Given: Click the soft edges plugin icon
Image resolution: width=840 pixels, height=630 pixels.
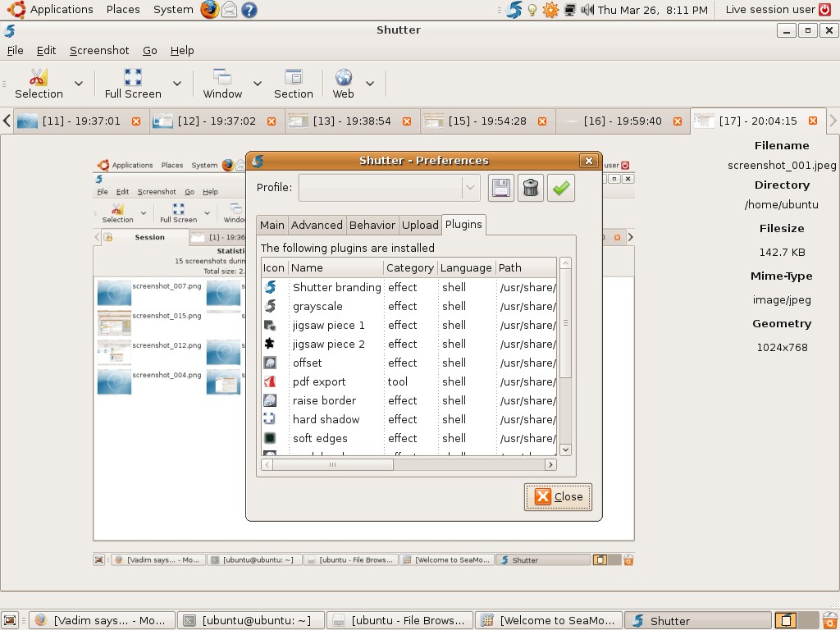Looking at the screenshot, I should (270, 438).
